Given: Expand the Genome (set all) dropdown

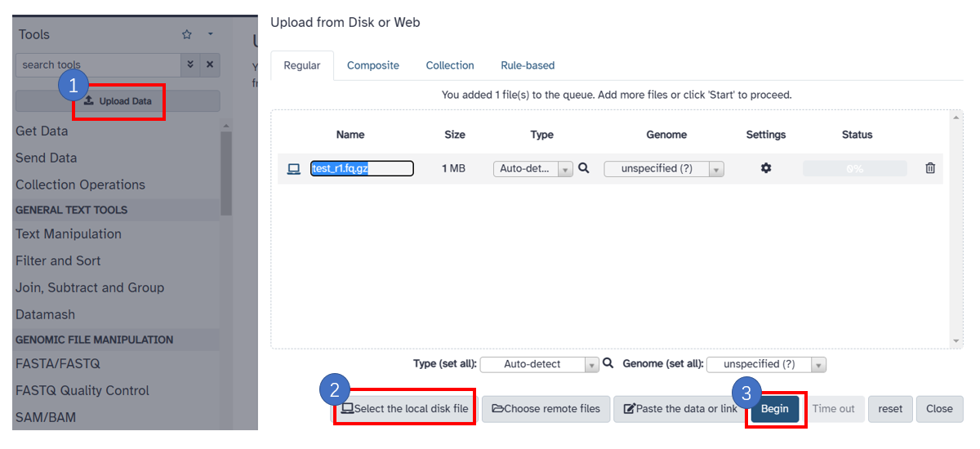Looking at the screenshot, I should tap(766, 365).
